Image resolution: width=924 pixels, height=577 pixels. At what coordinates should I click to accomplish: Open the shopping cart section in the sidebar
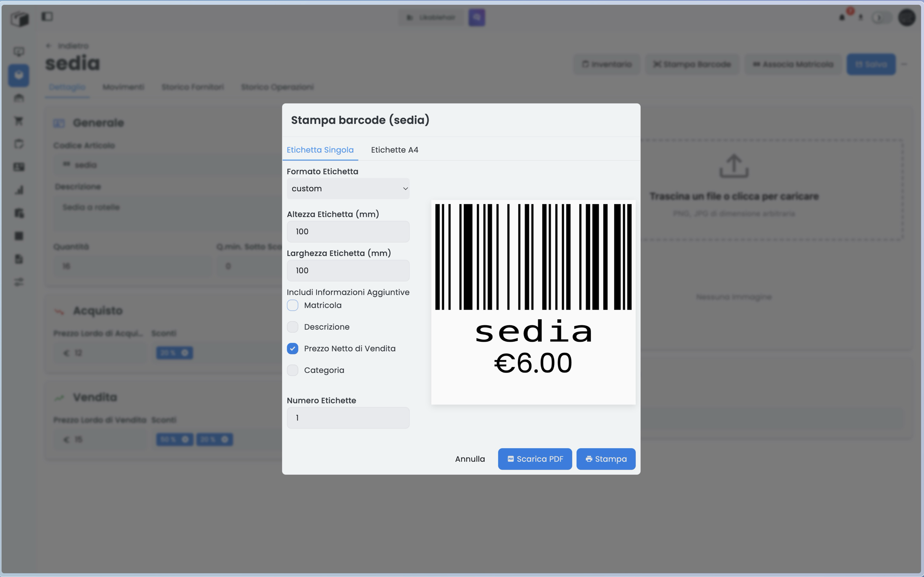click(x=19, y=121)
